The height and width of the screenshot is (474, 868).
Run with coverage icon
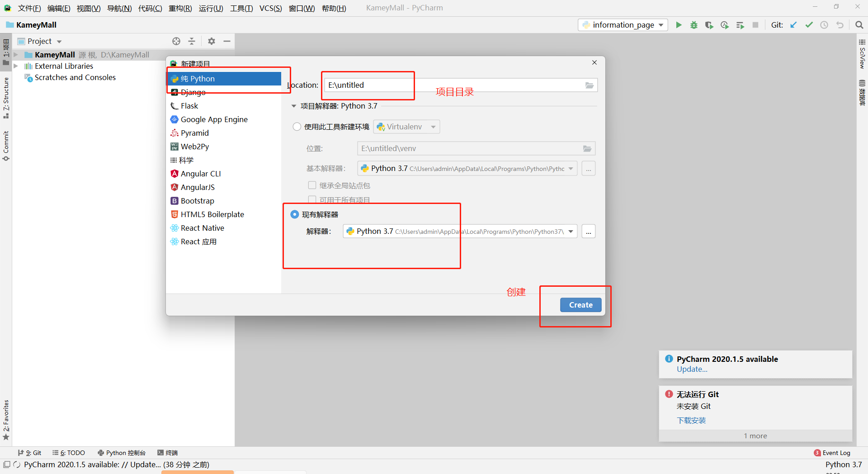tap(709, 25)
